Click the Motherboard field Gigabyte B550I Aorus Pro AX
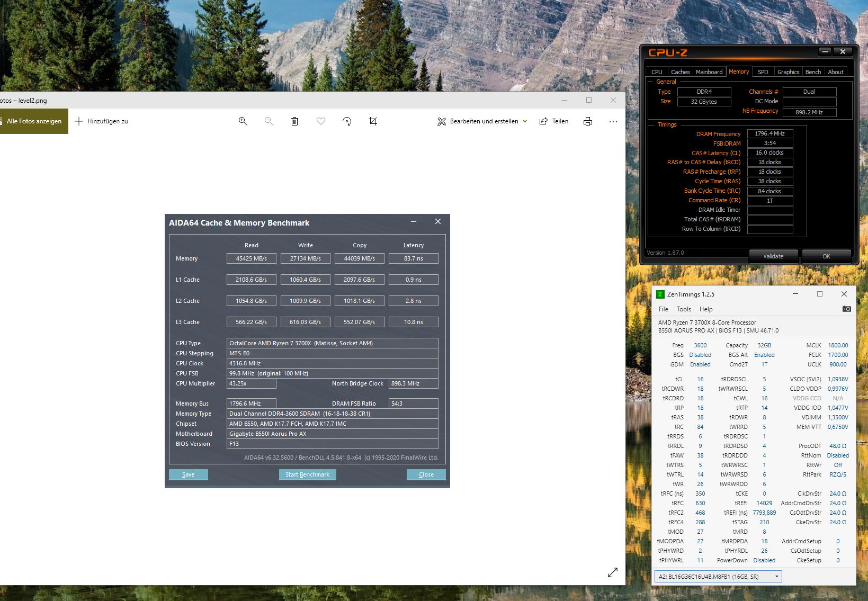The height and width of the screenshot is (601, 868). (x=333, y=434)
